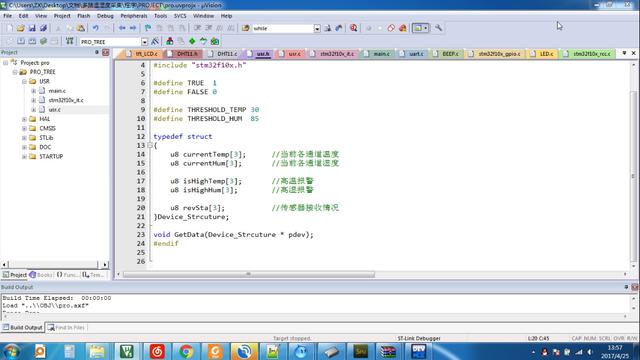
Task: Open the SVCS menu
Action: 180,16
